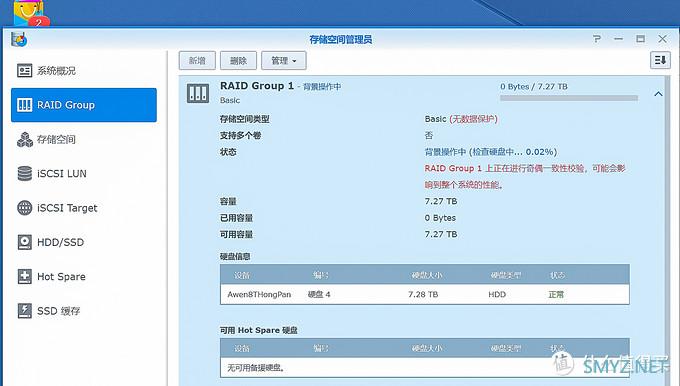Click 硬盘大小 header in 硬盘信息 table

pos(427,275)
